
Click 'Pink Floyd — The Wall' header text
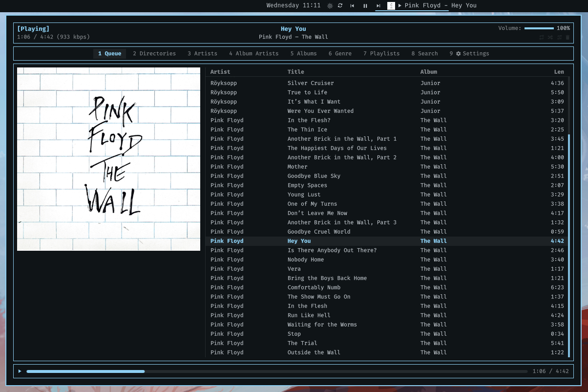[x=294, y=37]
